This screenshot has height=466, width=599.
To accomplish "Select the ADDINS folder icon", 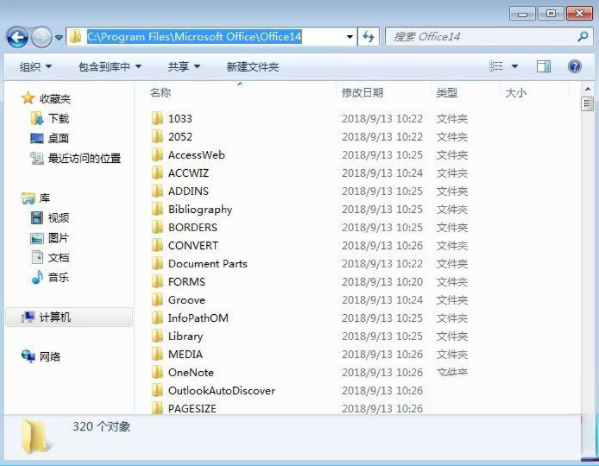I will click(x=157, y=191).
